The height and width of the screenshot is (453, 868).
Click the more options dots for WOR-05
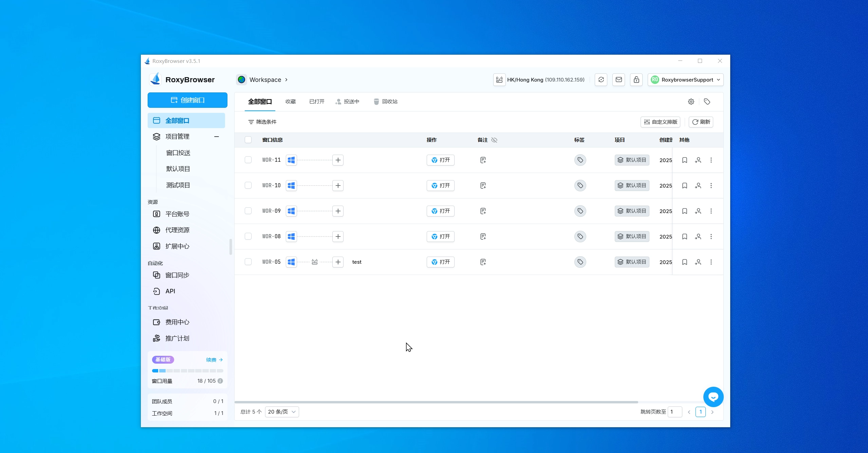tap(711, 262)
